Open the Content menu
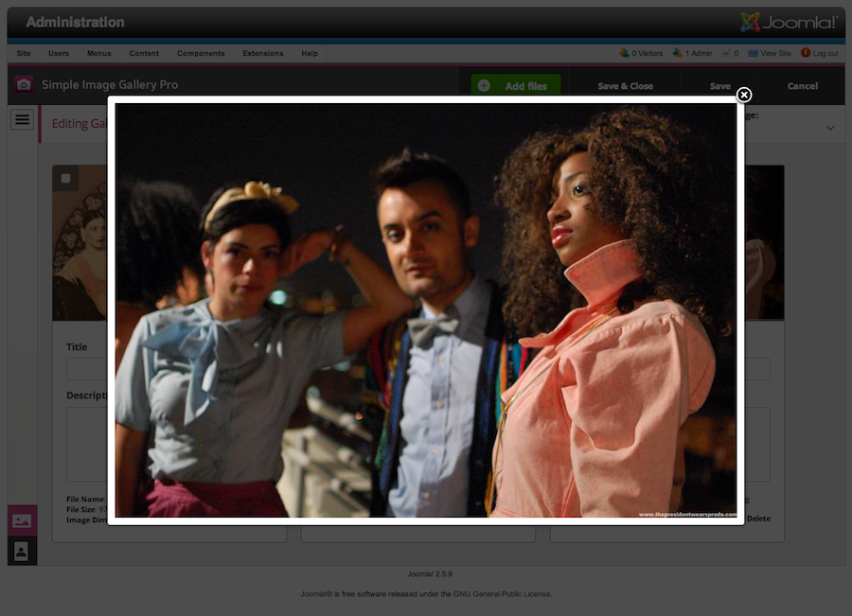Image resolution: width=852 pixels, height=616 pixels. tap(144, 53)
